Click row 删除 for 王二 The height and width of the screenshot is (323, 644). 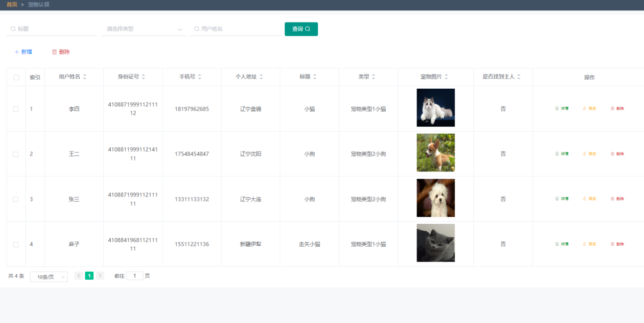617,154
